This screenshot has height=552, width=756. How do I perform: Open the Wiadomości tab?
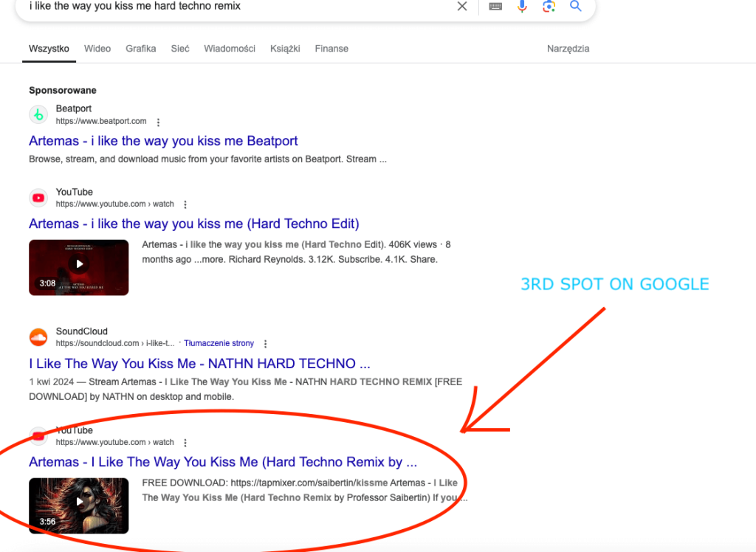pyautogui.click(x=230, y=49)
